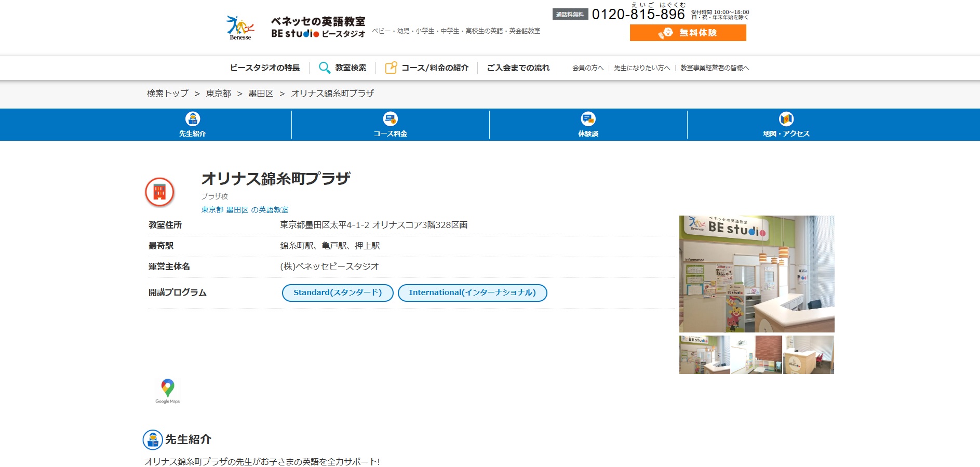Open 教室検索 menu item
The height and width of the screenshot is (467, 980).
(351, 68)
